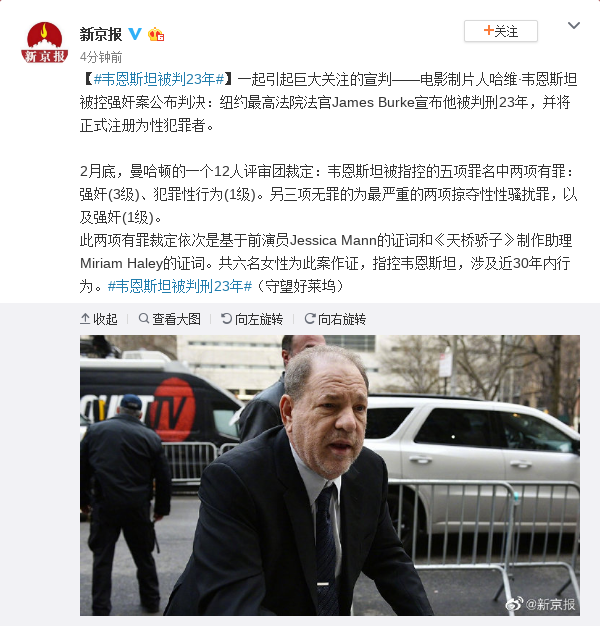The height and width of the screenshot is (626, 600).
Task: Click the 向右旋转 text label
Action: (x=342, y=319)
